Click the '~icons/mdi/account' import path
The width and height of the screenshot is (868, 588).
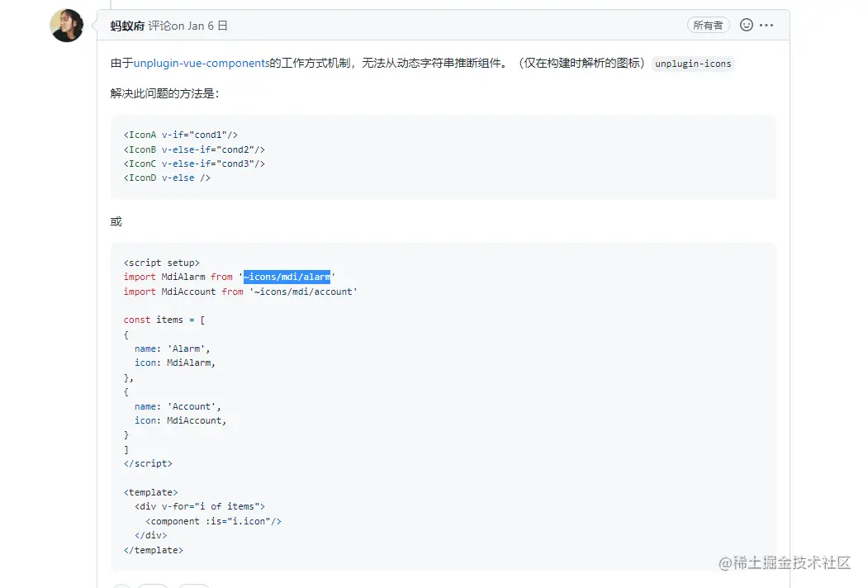pyautogui.click(x=303, y=292)
